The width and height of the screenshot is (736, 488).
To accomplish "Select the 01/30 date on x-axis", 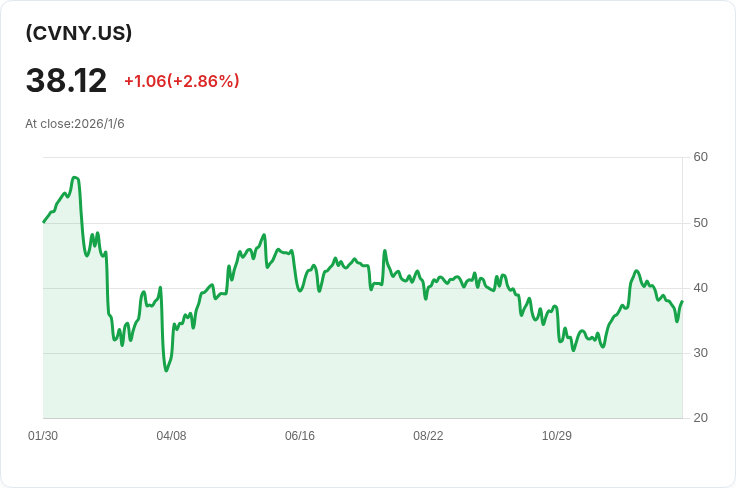I will (x=43, y=436).
